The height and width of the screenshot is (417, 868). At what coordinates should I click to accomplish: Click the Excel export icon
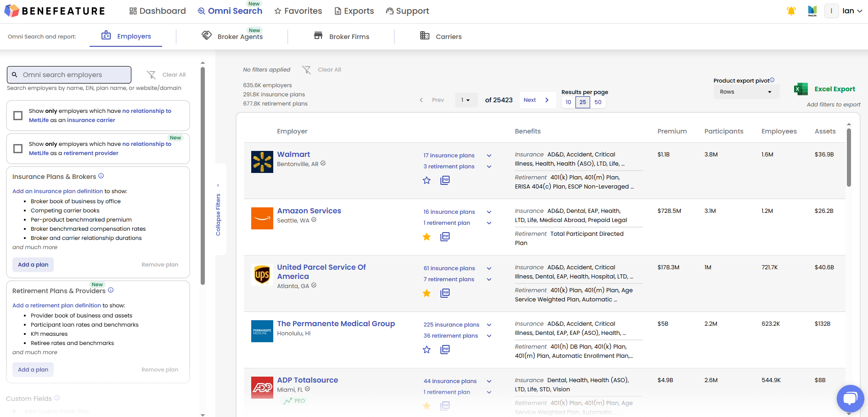pos(801,89)
